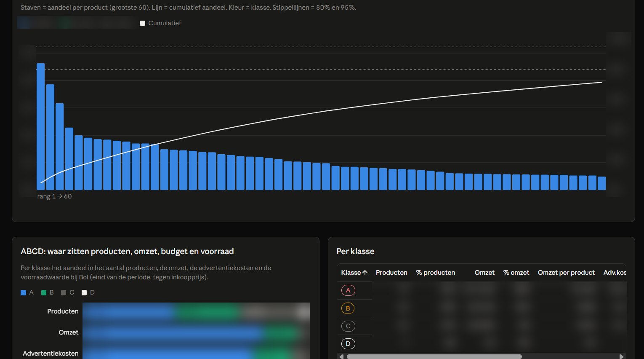Click the scrollbar's right arrow

point(621,356)
